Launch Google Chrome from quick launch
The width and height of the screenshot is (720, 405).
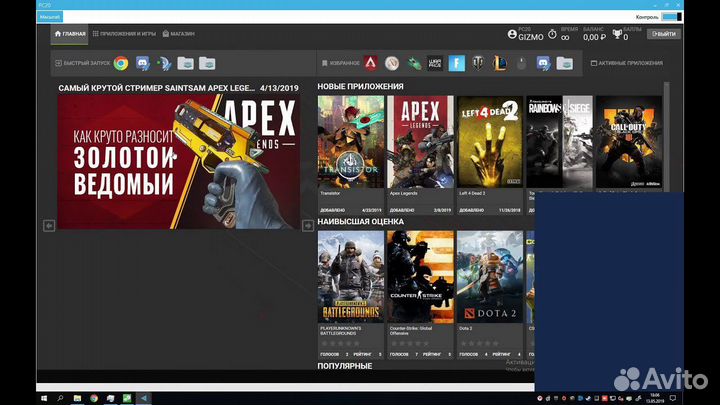click(x=121, y=63)
